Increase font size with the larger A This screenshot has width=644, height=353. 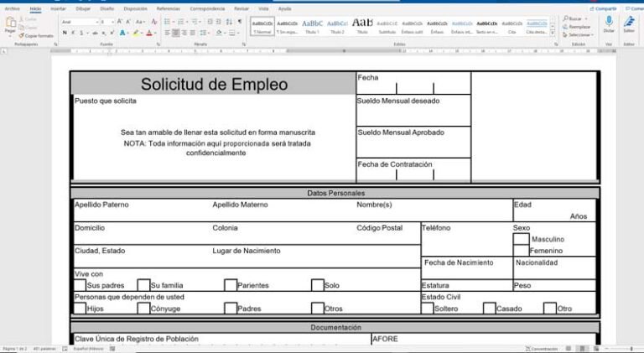click(120, 22)
